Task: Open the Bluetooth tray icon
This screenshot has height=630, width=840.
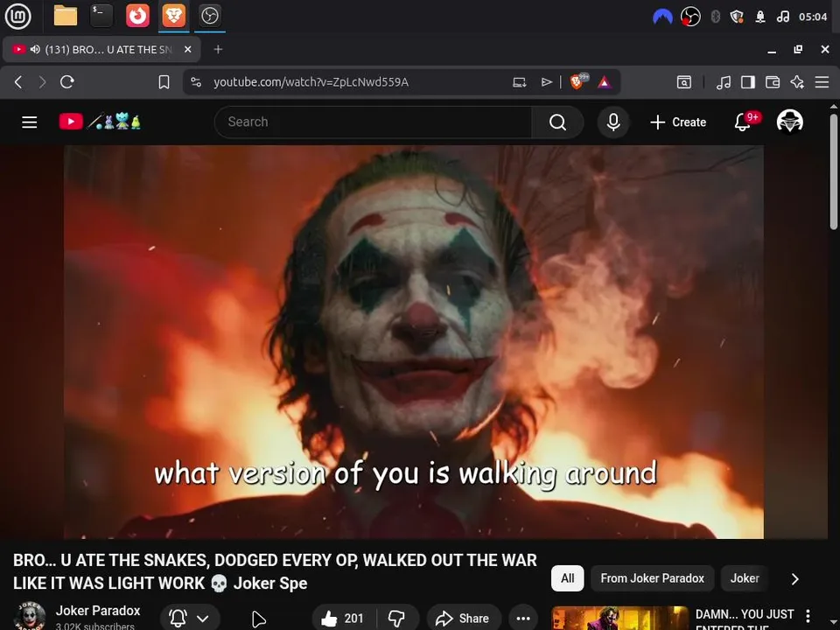Action: click(x=715, y=17)
